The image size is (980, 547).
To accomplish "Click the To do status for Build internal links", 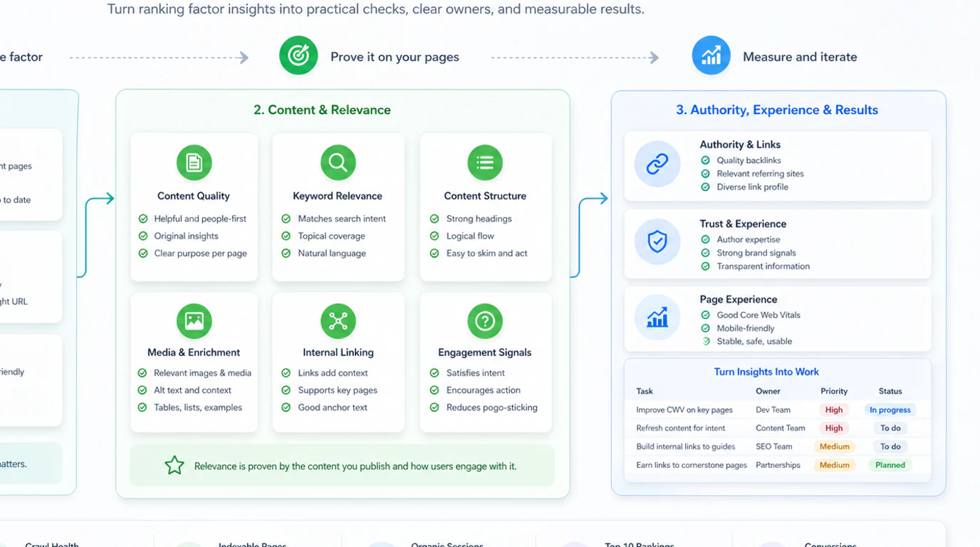I will [890, 447].
